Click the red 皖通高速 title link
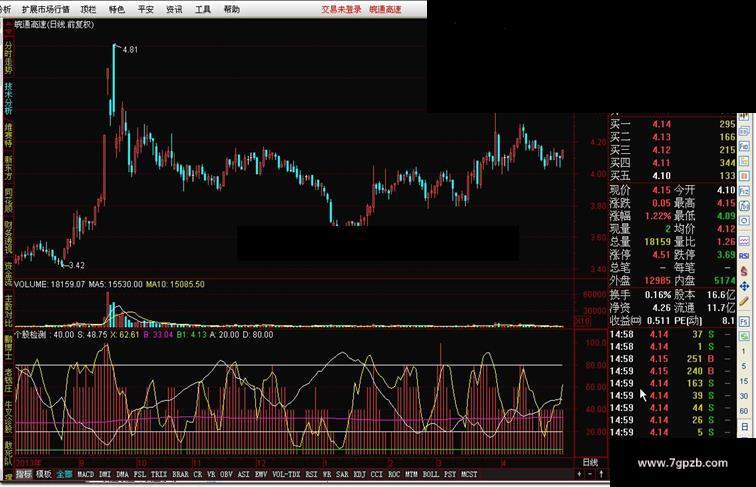The image size is (756, 487). pos(385,9)
